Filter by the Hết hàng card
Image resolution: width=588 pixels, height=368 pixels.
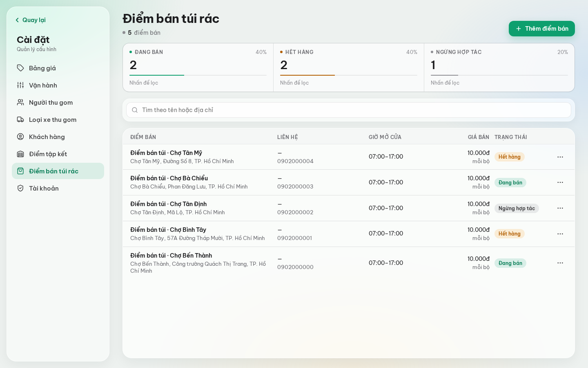(x=349, y=67)
